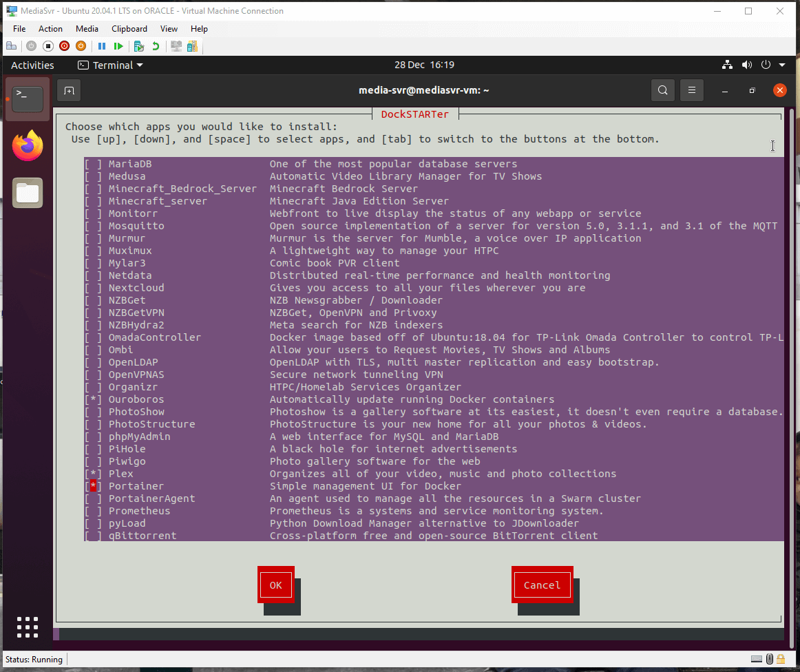Toggle the Netdata checkbox

tap(93, 275)
